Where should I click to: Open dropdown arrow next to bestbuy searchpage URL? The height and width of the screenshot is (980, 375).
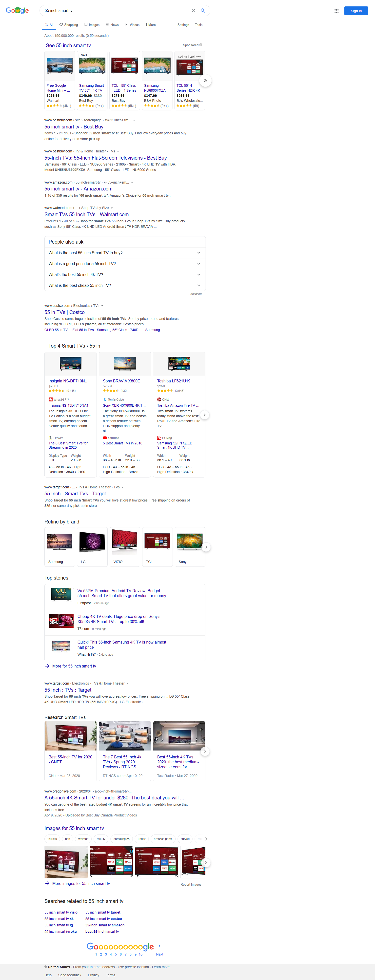134,120
